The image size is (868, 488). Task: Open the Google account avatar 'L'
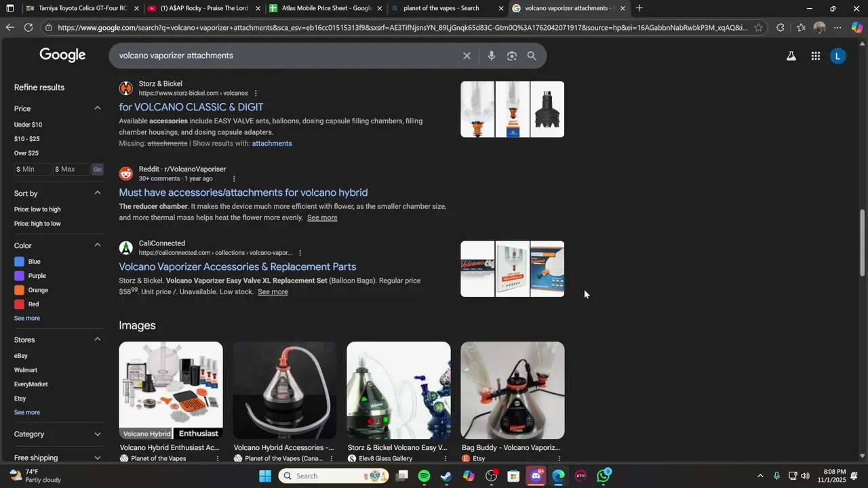838,56
